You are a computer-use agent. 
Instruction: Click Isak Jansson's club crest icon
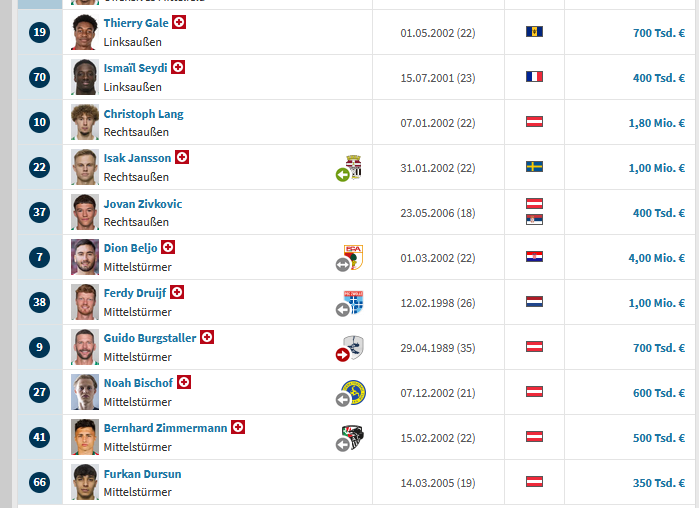click(353, 166)
